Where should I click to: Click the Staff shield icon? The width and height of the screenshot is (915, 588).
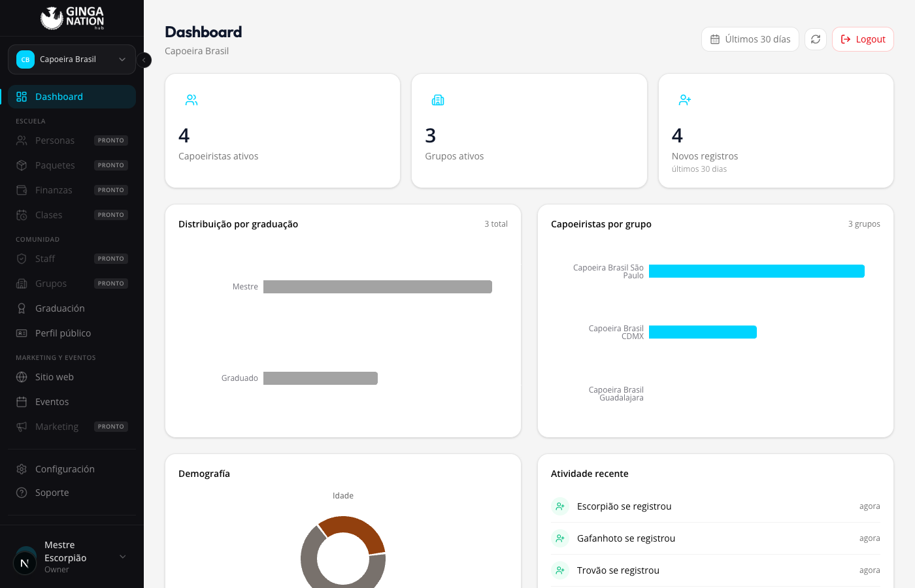[22, 259]
